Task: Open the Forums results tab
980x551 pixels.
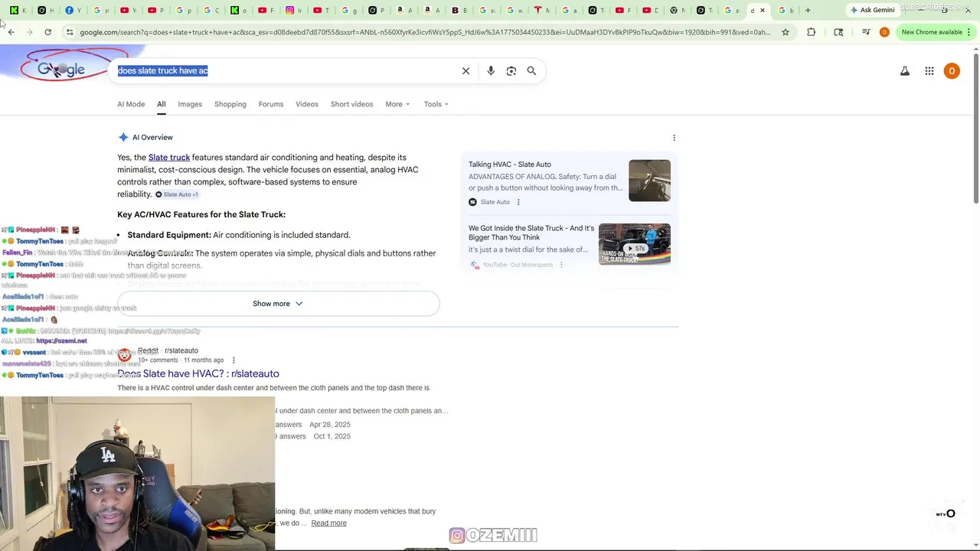Action: [x=271, y=104]
